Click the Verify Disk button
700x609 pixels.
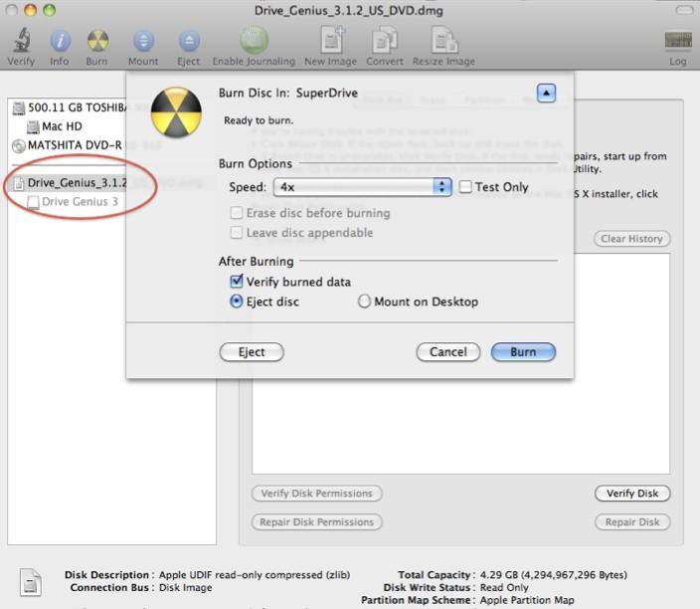[632, 494]
